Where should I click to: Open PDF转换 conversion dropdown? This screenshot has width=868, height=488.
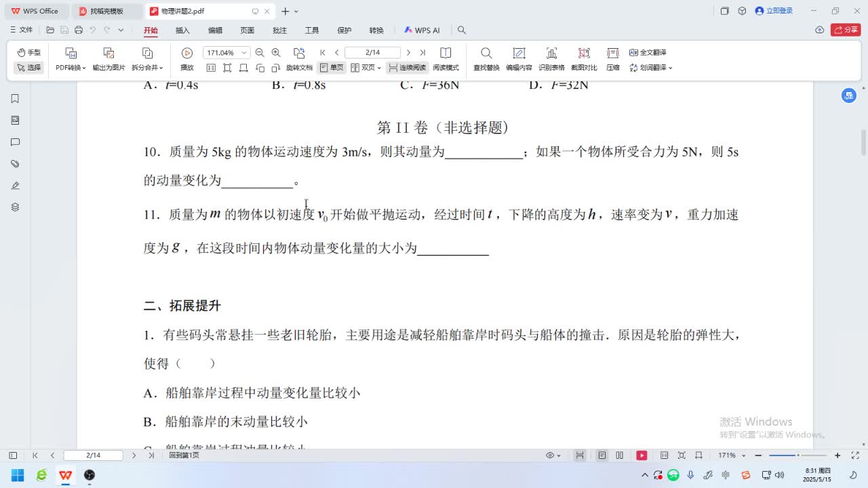click(x=71, y=60)
